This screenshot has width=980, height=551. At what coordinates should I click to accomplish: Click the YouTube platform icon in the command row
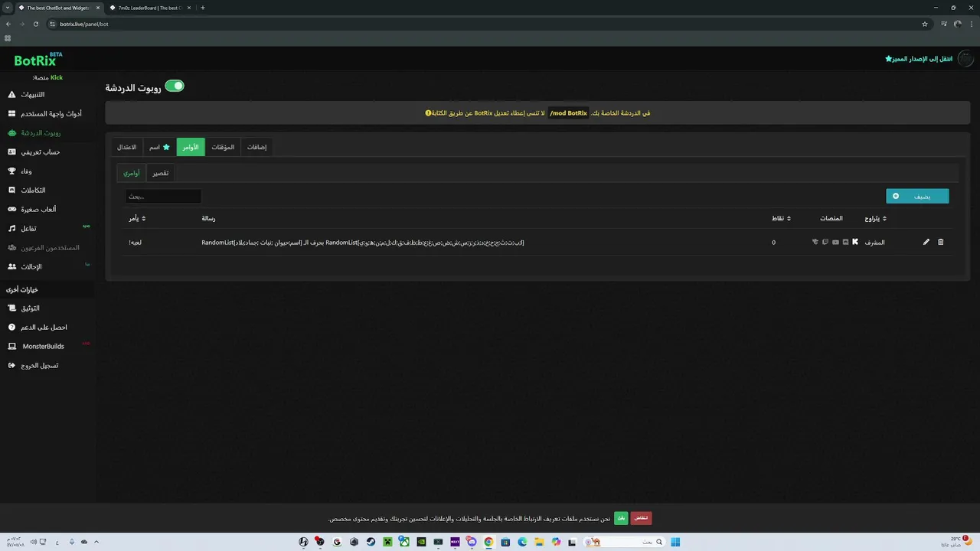pos(835,243)
